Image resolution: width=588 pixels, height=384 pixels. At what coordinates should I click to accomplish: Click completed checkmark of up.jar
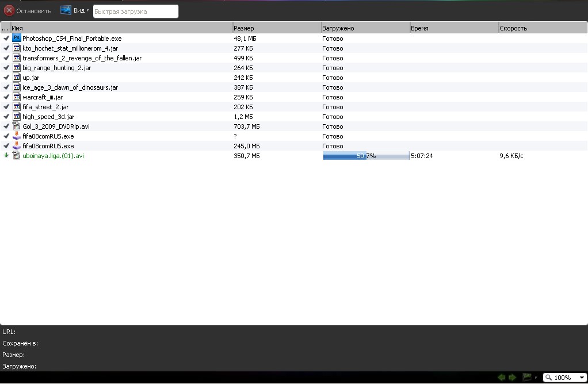(x=6, y=77)
